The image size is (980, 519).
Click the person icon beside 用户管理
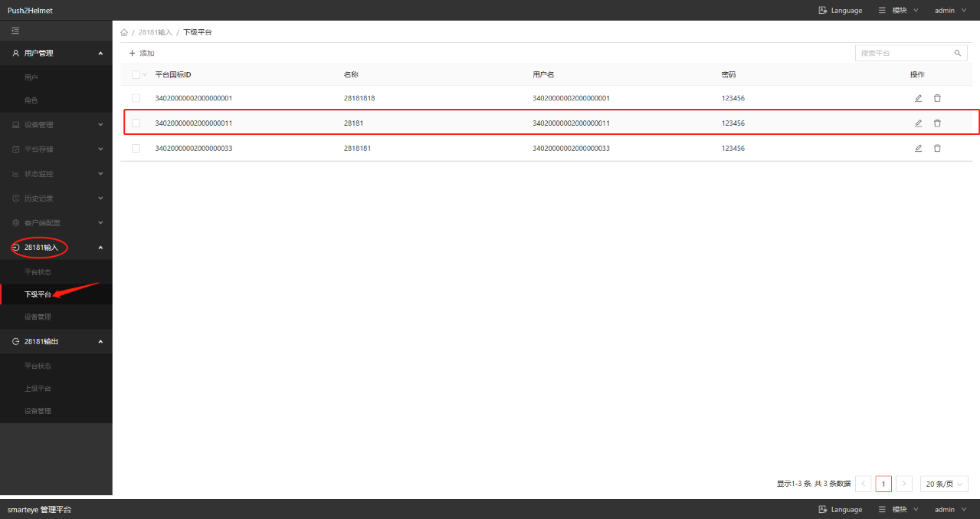15,53
